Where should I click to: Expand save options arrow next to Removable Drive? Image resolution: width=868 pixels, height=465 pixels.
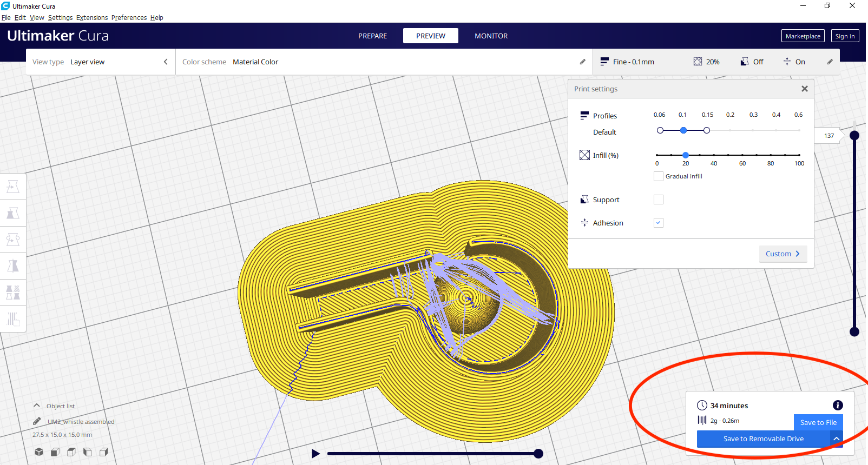click(837, 439)
